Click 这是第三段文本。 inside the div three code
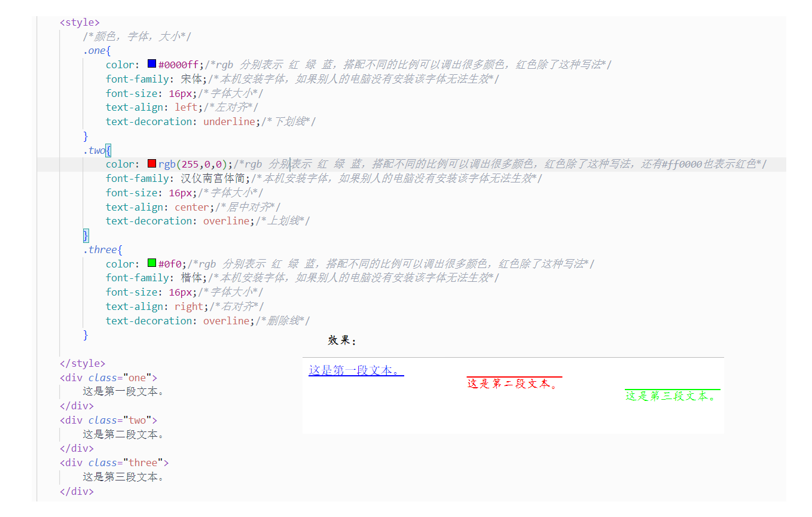The image size is (812, 517). (x=123, y=477)
